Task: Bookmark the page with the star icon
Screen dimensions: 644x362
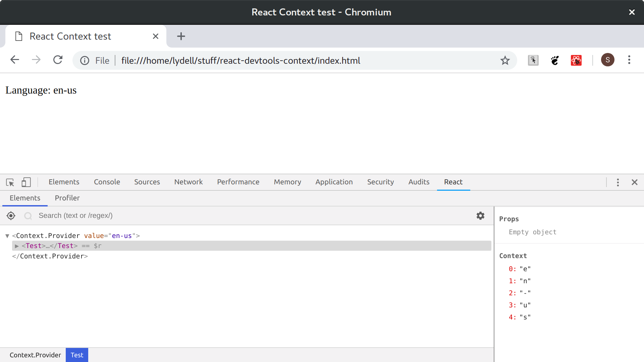Action: point(505,60)
